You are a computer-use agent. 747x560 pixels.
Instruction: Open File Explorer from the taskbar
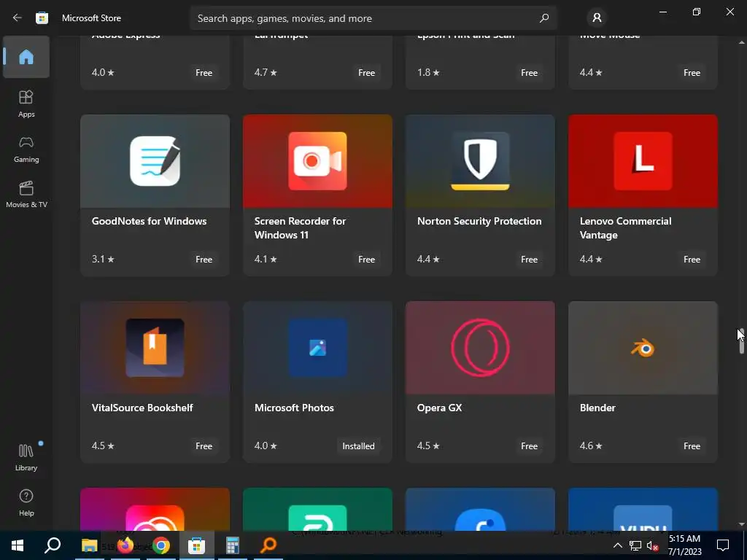pyautogui.click(x=89, y=545)
